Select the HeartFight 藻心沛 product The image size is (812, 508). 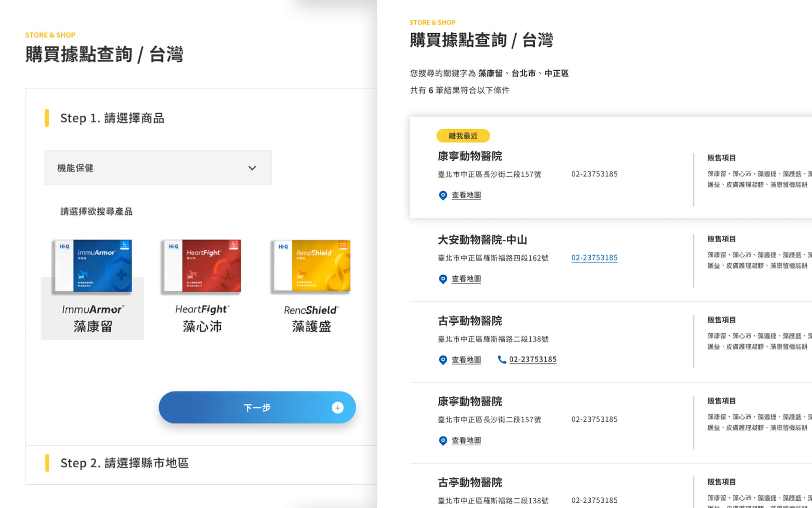click(202, 287)
